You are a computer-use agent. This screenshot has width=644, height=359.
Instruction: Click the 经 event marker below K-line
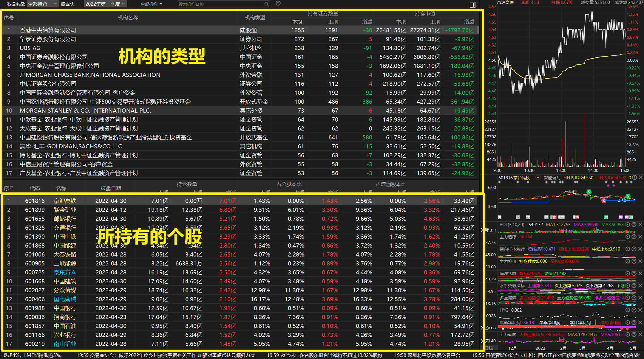pyautogui.click(x=518, y=217)
